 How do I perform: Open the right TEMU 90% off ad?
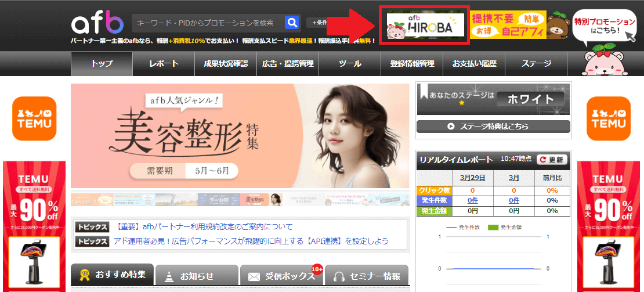pyautogui.click(x=609, y=226)
